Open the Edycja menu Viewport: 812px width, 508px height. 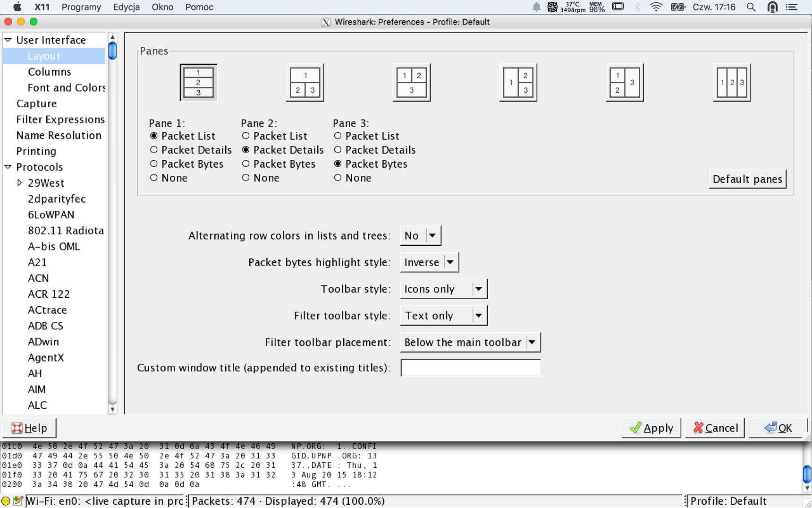click(126, 7)
